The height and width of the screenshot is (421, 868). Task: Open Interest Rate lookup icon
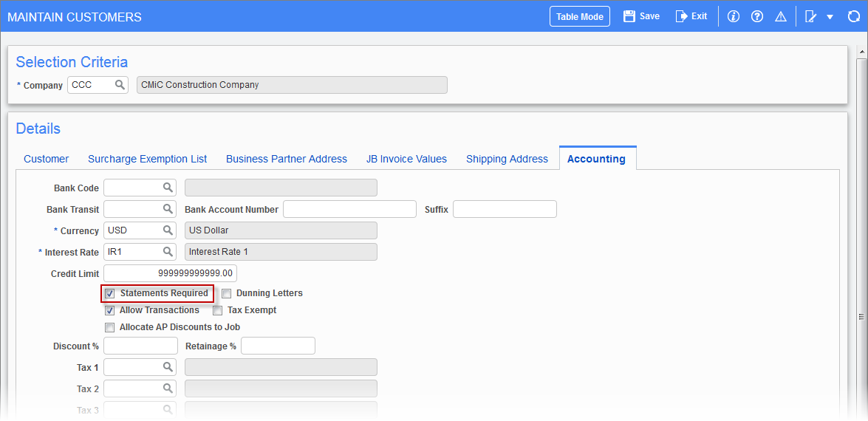click(168, 252)
